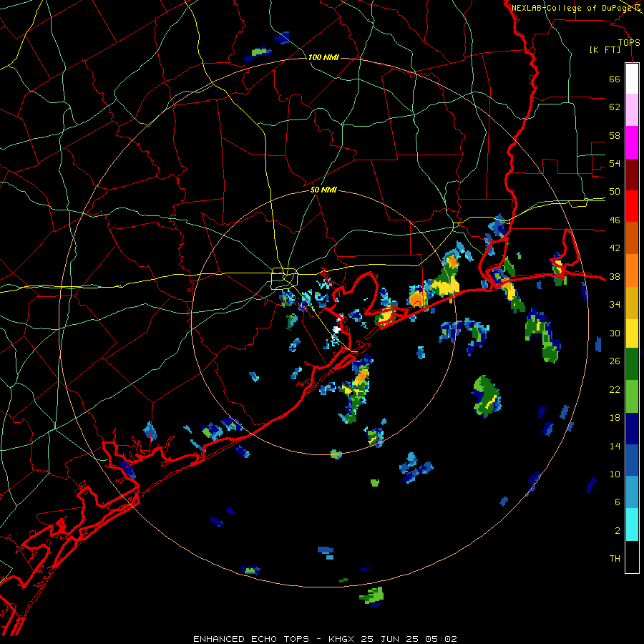Click the light green legend swatch
Viewport: 644px width, 644px height.
pos(632,396)
